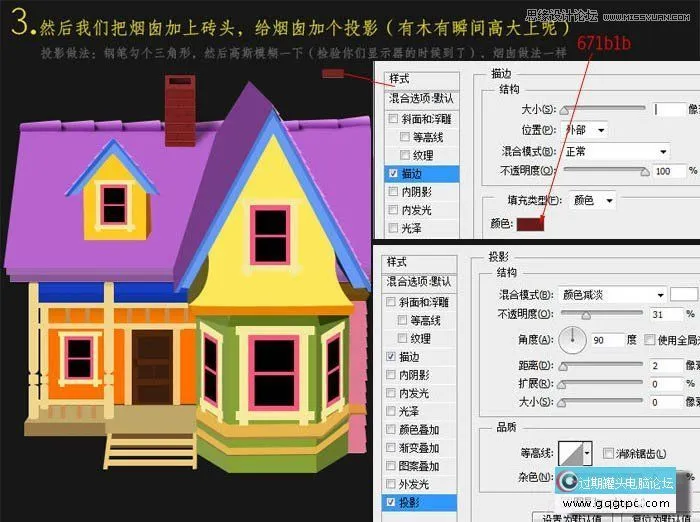Click the 大小 size input field in 描边
The height and width of the screenshot is (522, 700).
coord(668,109)
